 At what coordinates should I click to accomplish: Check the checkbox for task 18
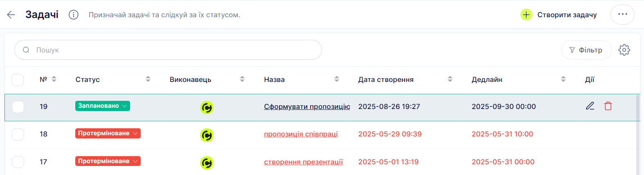point(18,134)
